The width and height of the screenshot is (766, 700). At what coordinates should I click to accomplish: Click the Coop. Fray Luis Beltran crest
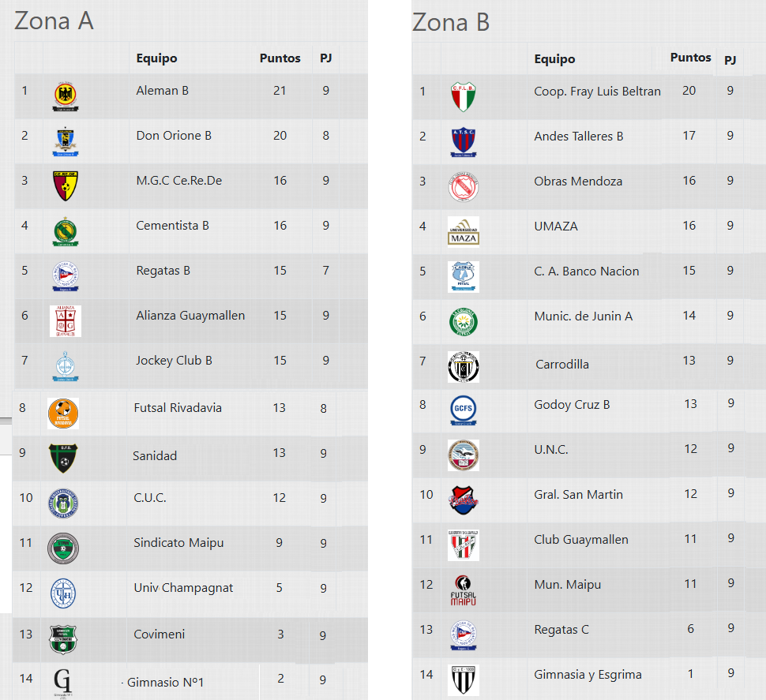(463, 96)
